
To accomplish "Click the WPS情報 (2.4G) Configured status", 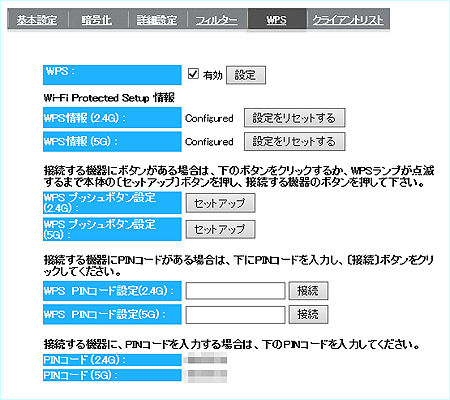I will tap(209, 118).
